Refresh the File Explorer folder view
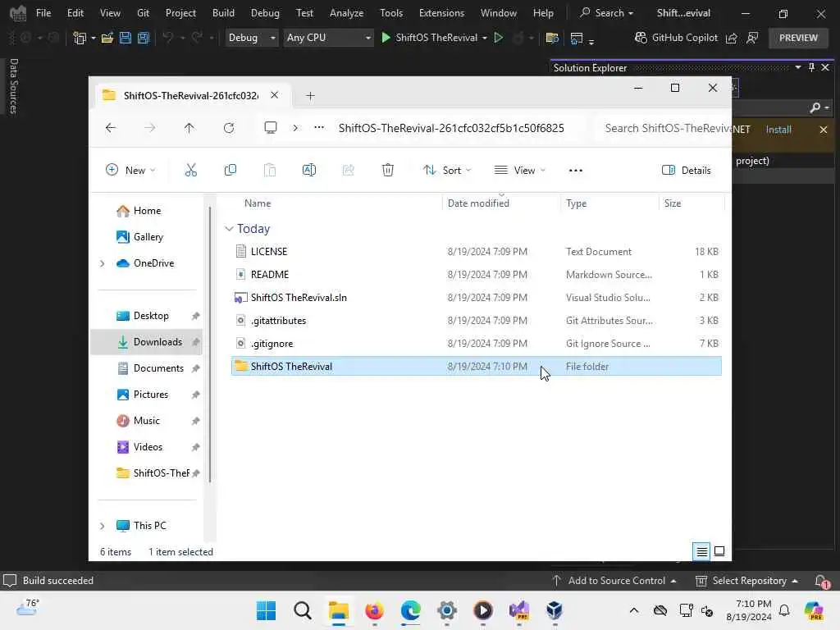840x630 pixels. tap(229, 128)
